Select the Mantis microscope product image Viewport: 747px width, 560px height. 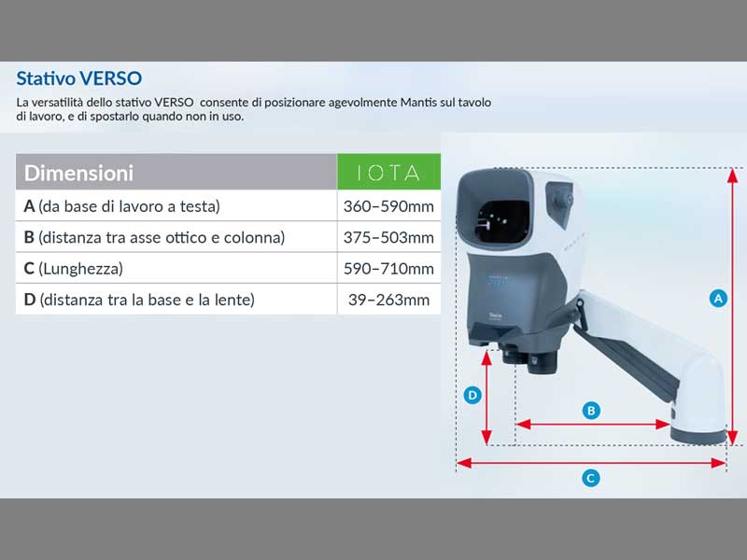(592, 307)
